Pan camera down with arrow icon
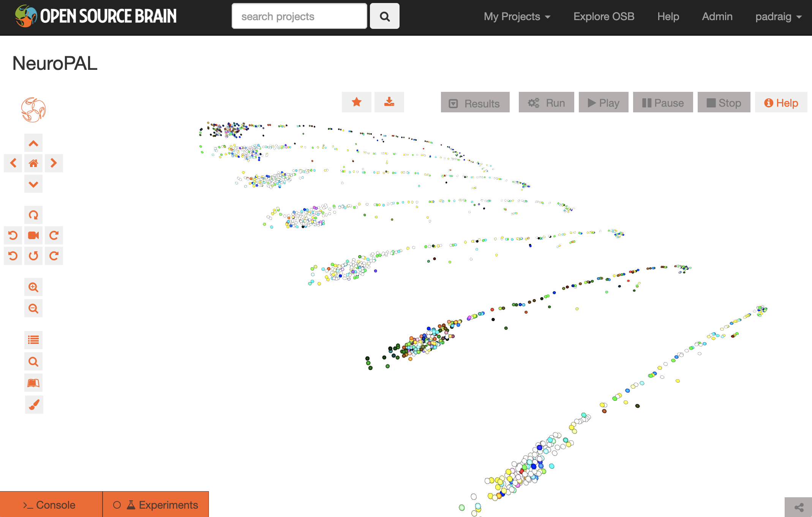Screen dimensions: 812x517 33,184
